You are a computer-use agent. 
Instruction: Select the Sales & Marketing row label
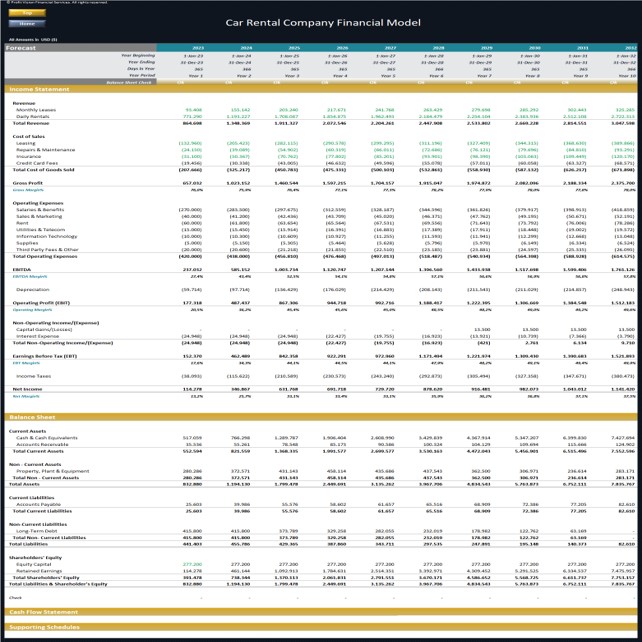39,216
